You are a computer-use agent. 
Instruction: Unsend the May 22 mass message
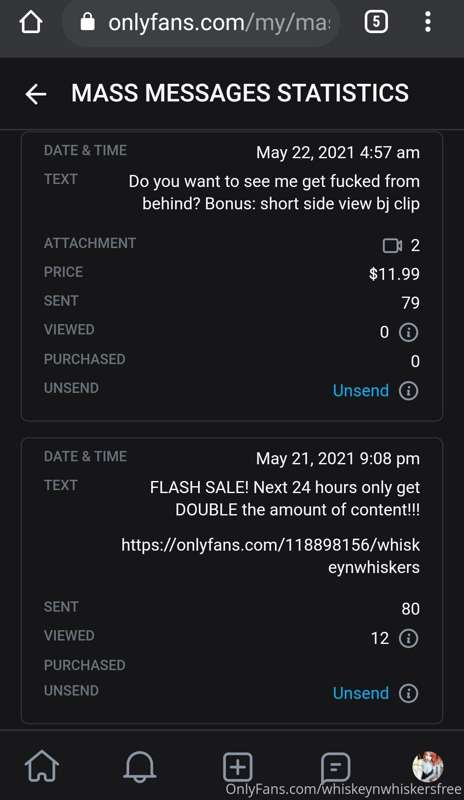[x=360, y=390]
